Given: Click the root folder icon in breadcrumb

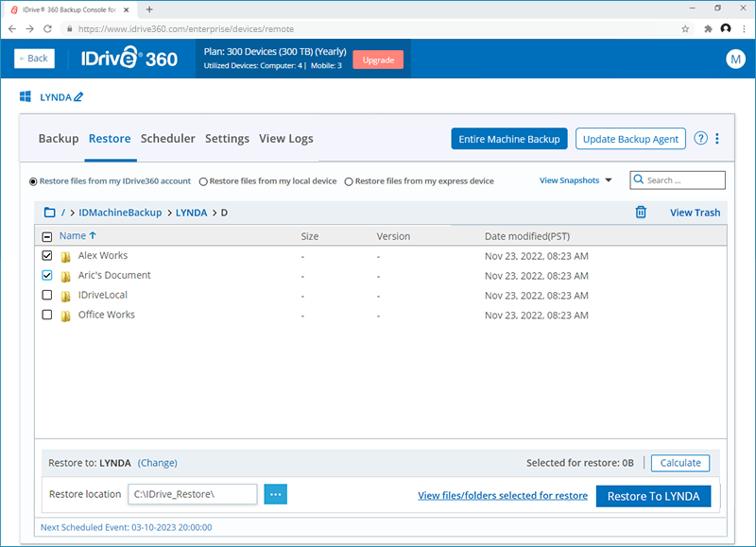Looking at the screenshot, I should click(50, 212).
